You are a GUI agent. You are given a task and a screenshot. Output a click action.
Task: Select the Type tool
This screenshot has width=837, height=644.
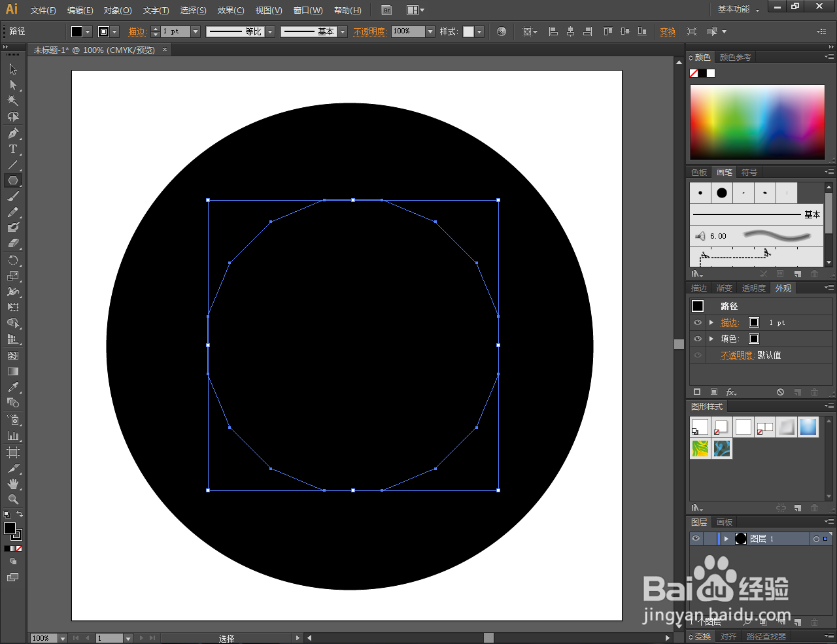coord(12,149)
